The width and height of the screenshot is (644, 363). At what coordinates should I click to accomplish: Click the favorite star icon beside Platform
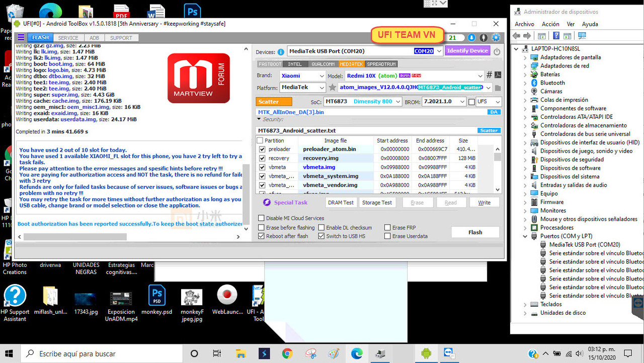(332, 88)
